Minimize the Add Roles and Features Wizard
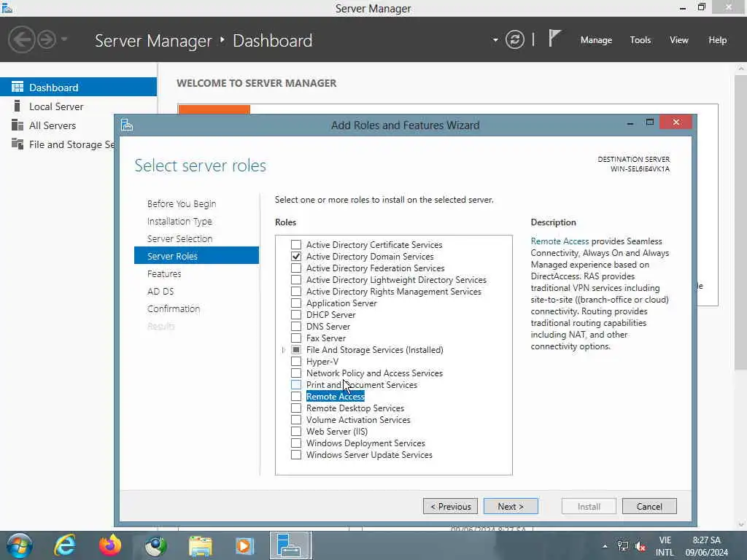 click(630, 122)
